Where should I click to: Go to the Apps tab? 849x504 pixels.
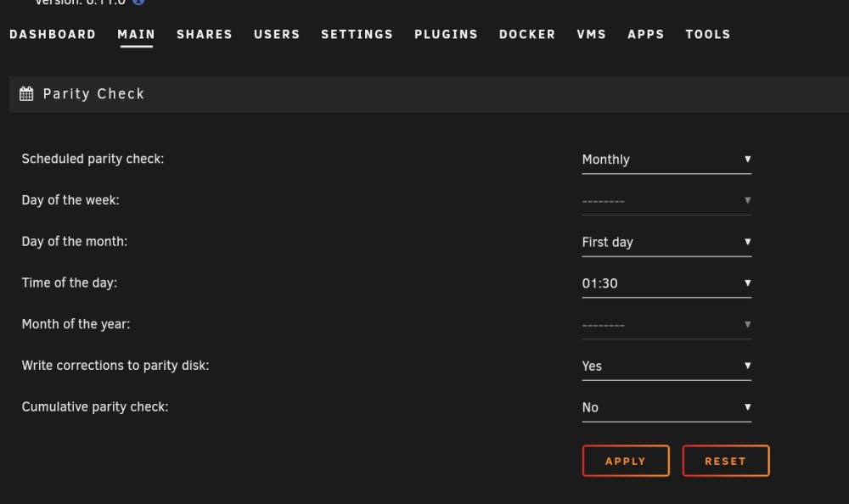coord(646,34)
